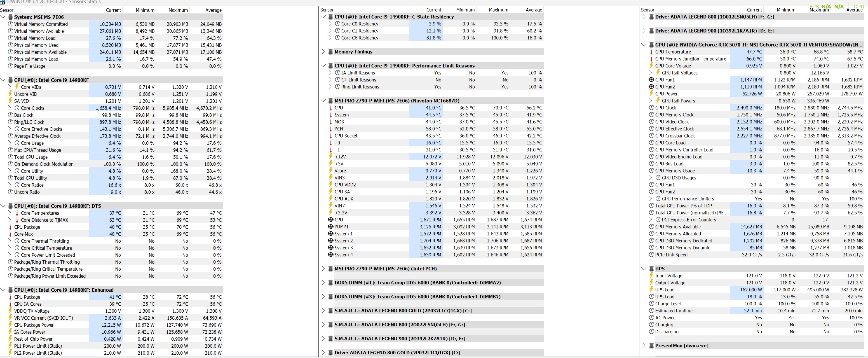
Task: Click the chip icon next to UPS group
Action: point(651,269)
